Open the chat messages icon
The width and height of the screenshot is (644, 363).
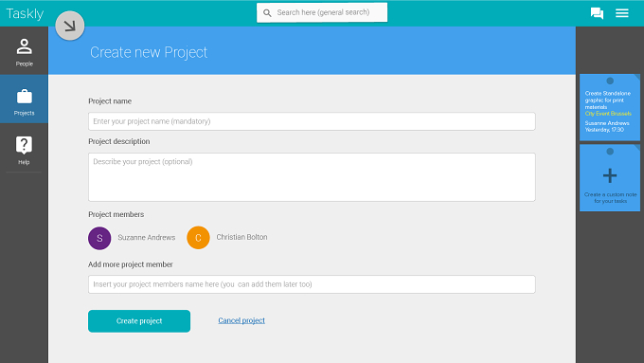[x=597, y=13]
